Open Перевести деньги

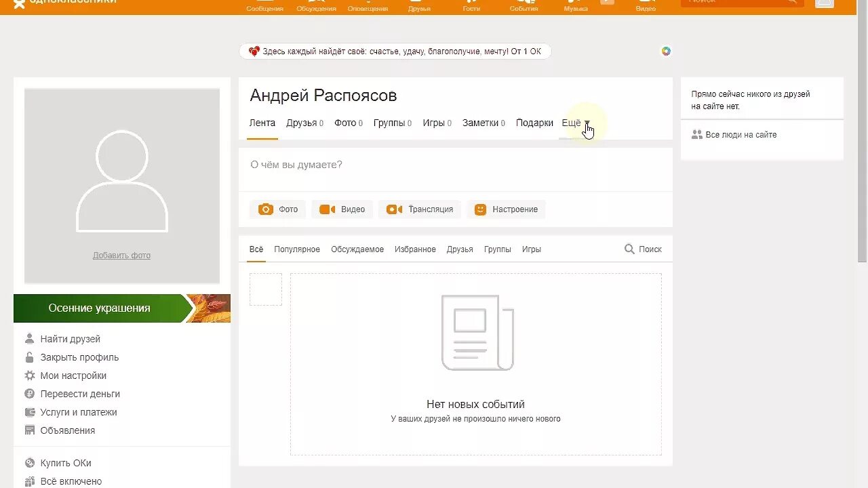80,394
